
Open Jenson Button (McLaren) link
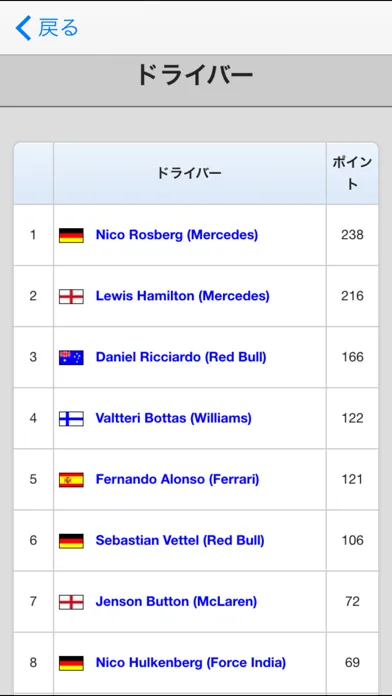pyautogui.click(x=176, y=601)
